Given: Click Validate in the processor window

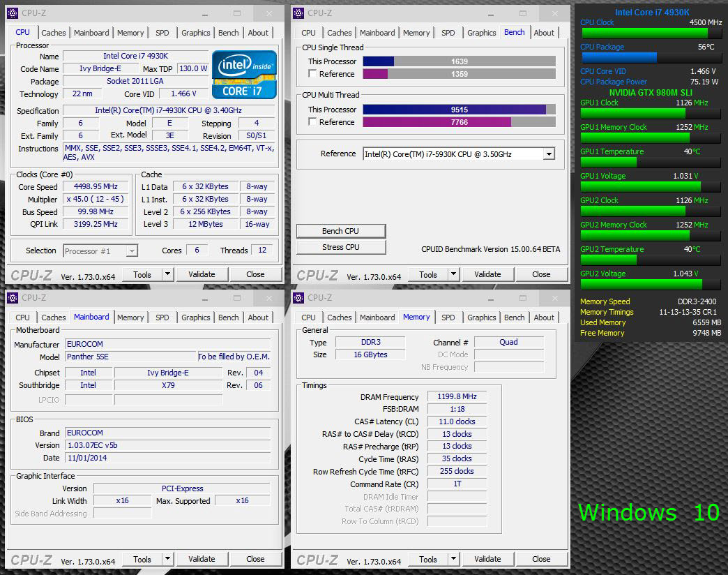Looking at the screenshot, I should 202,274.
